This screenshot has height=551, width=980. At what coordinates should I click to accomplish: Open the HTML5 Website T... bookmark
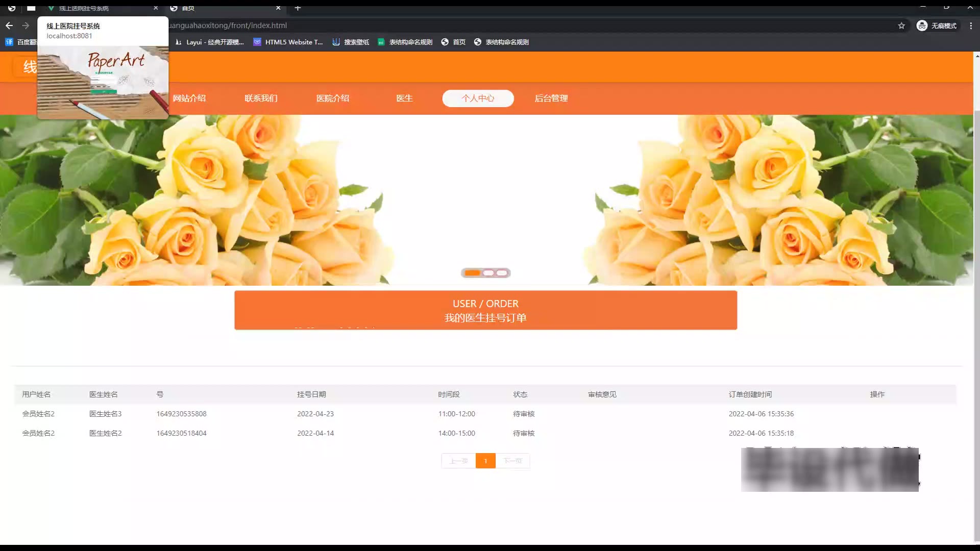pos(288,42)
